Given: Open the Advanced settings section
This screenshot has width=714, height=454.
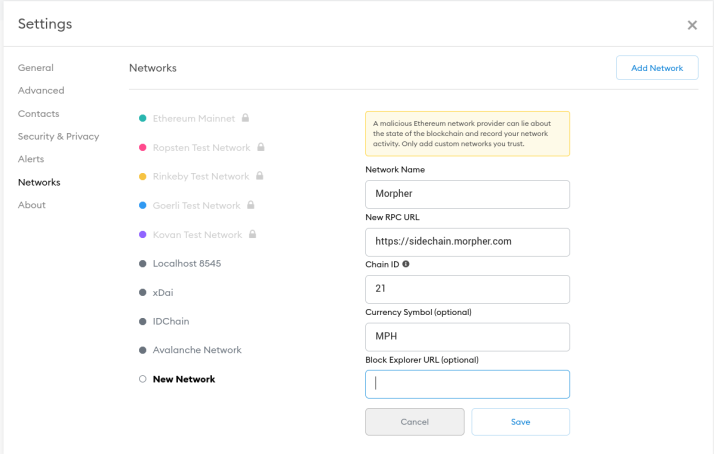Looking at the screenshot, I should click(41, 91).
